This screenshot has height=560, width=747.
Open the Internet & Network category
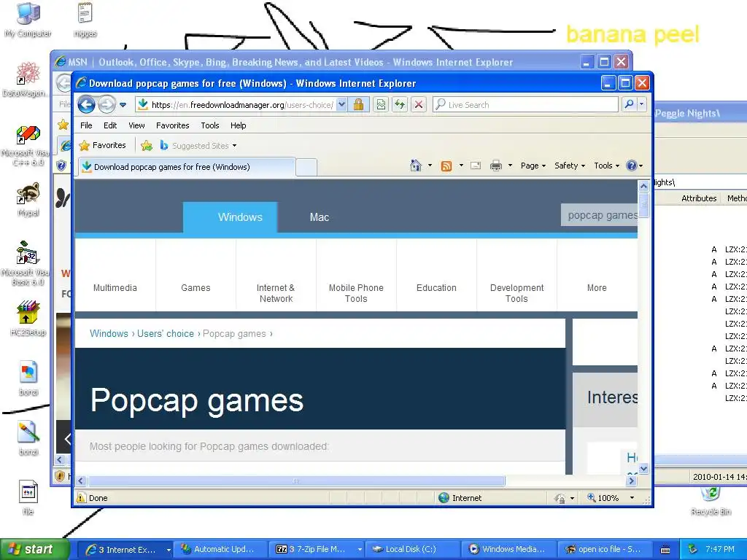pos(276,293)
